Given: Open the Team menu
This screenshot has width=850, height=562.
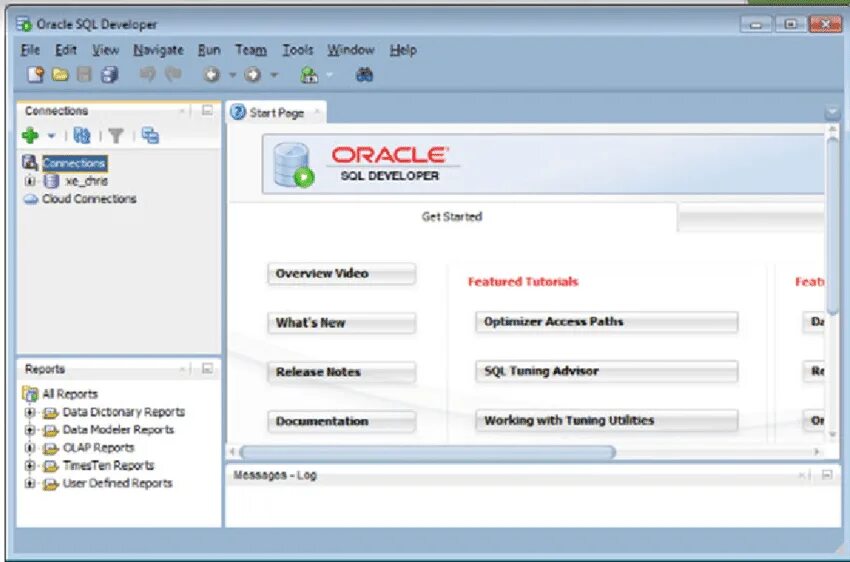Looking at the screenshot, I should pos(250,50).
